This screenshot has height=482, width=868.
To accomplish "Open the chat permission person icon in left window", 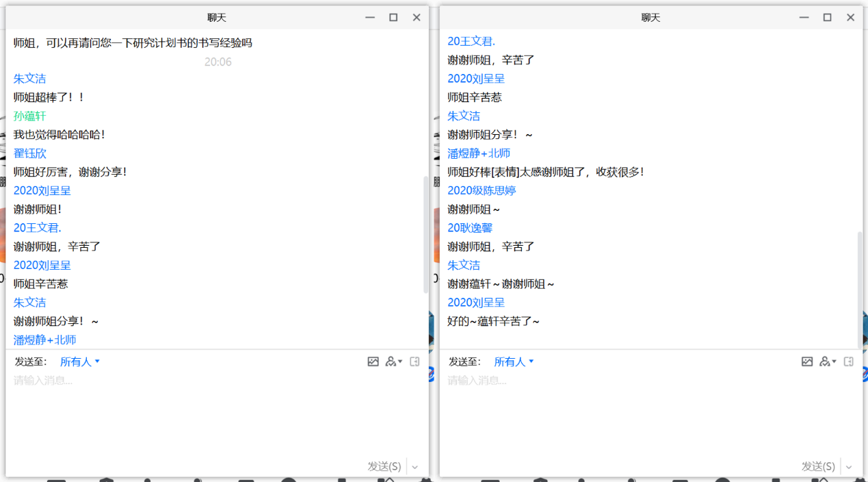I will 393,361.
